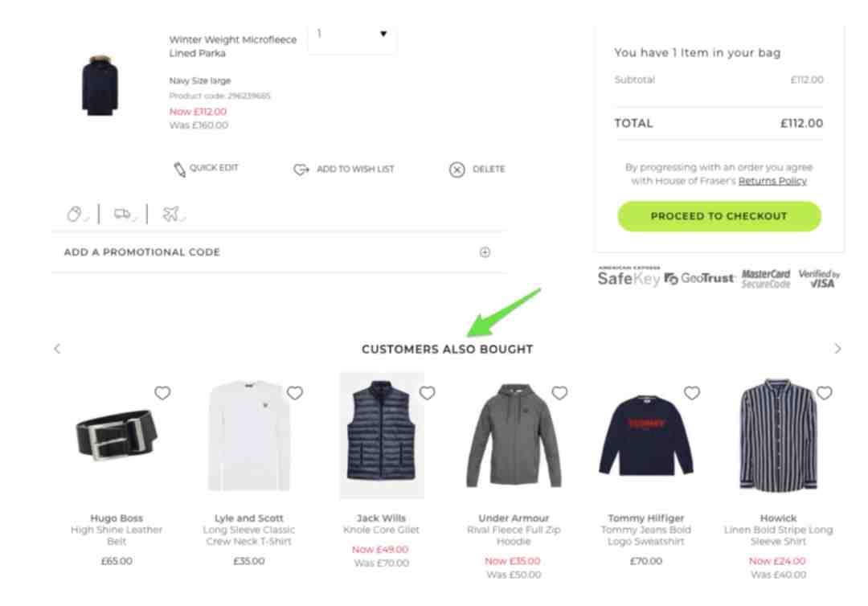
Task: Toggle heart on Lyle and Scott T-shirt
Action: click(x=294, y=393)
